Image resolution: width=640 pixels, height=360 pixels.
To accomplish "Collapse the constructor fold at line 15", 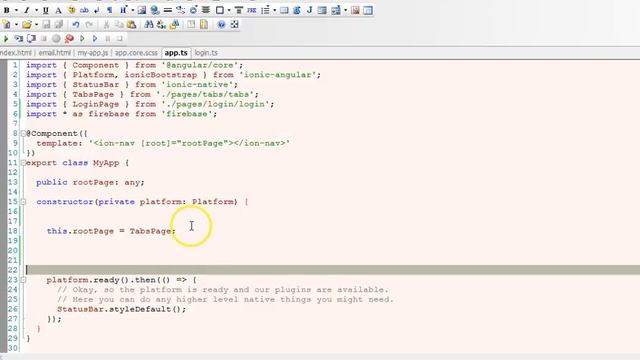I will [x=23, y=202].
